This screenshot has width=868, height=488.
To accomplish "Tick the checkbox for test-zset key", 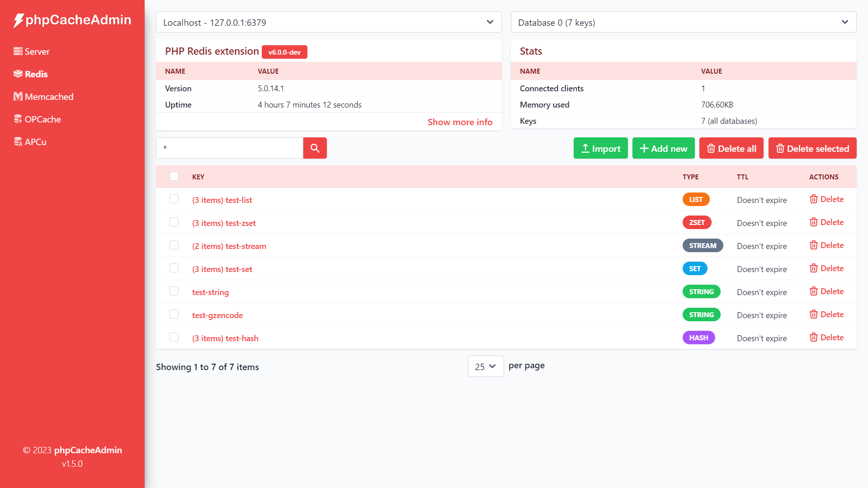I will [174, 222].
